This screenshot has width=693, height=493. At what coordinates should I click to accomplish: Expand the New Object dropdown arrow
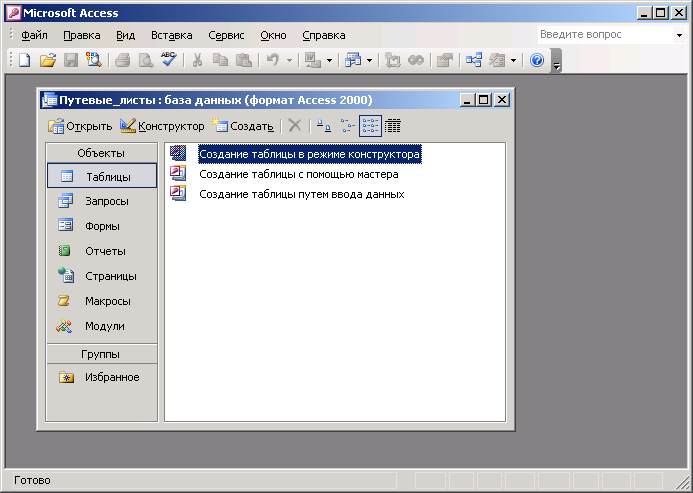[513, 60]
